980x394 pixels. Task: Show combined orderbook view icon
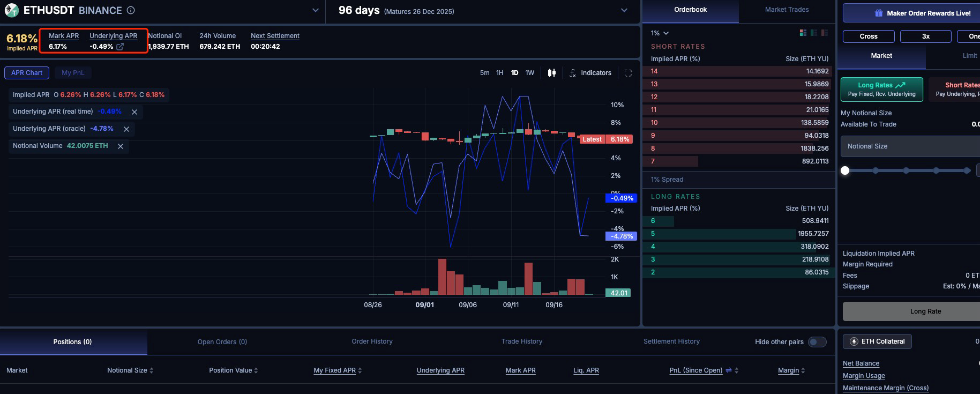[803, 33]
